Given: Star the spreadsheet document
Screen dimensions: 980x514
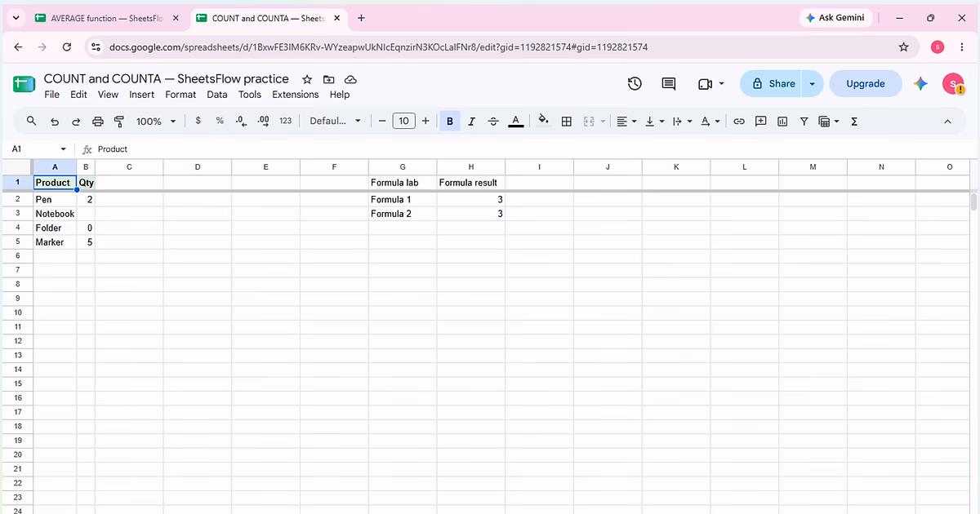Looking at the screenshot, I should point(307,79).
